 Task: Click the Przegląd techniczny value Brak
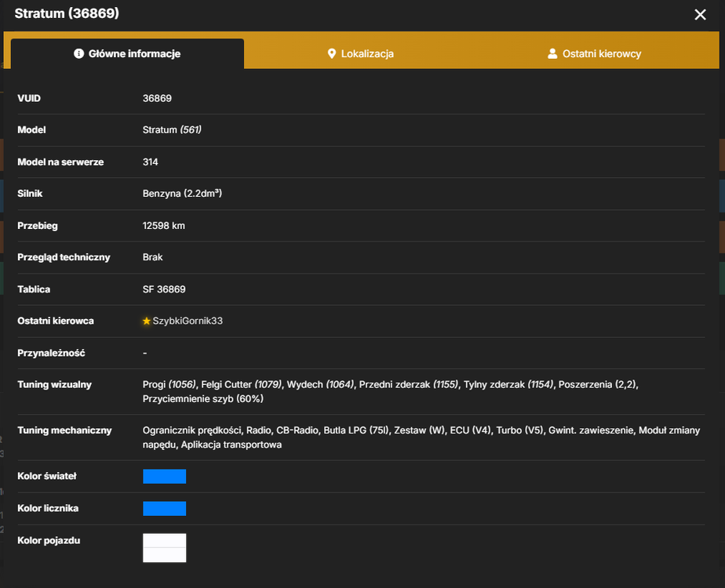coord(152,257)
